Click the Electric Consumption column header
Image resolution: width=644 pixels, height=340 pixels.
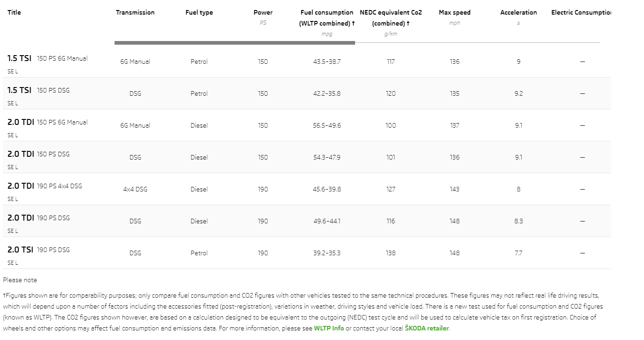coord(581,13)
